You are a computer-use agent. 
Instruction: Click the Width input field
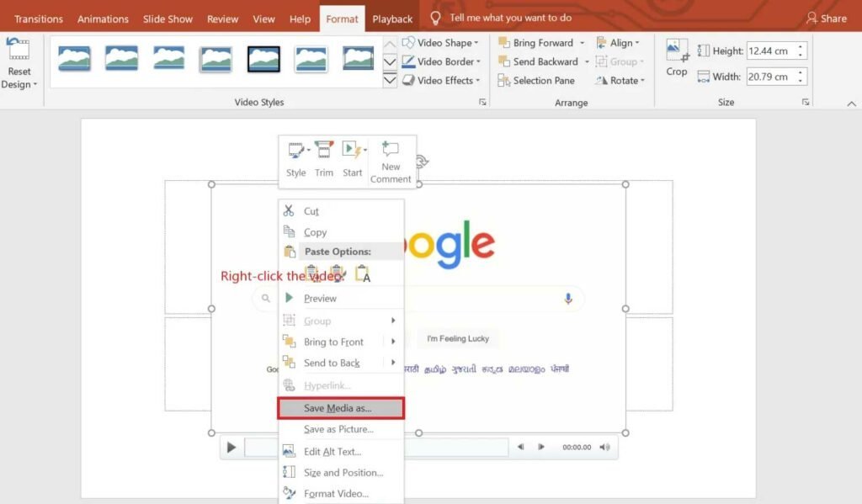point(770,77)
